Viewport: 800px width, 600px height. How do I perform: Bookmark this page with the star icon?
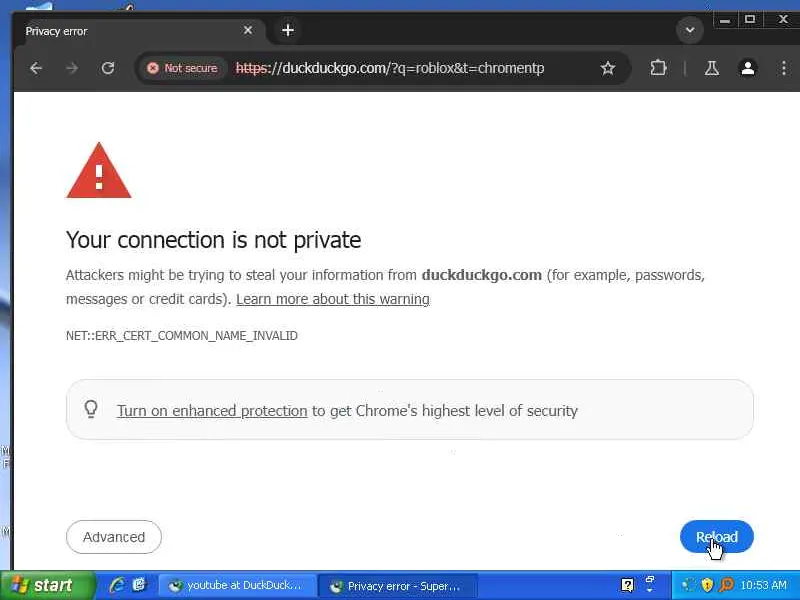pos(607,68)
